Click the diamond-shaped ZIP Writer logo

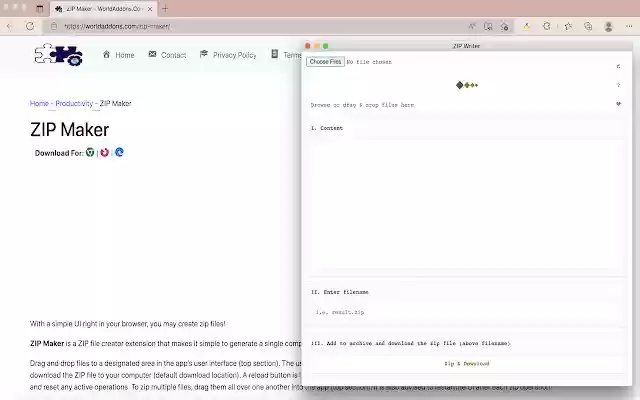(x=467, y=85)
